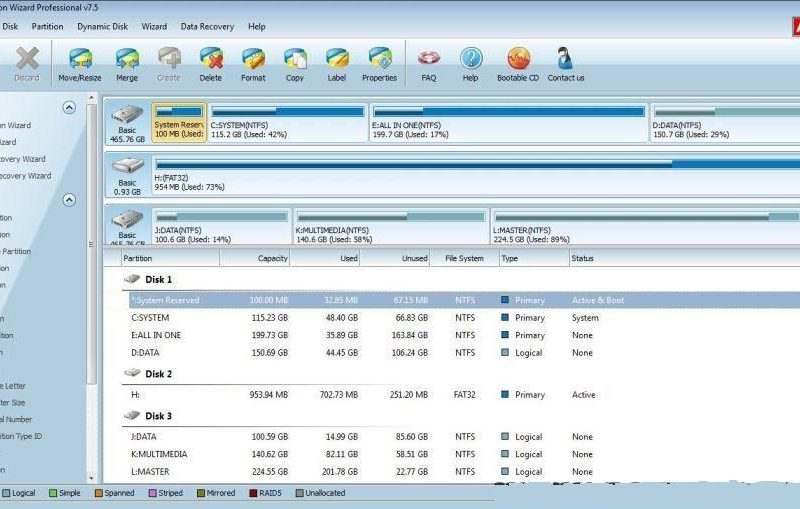
Task: Open the FAQ lifebuoy icon
Action: point(429,59)
